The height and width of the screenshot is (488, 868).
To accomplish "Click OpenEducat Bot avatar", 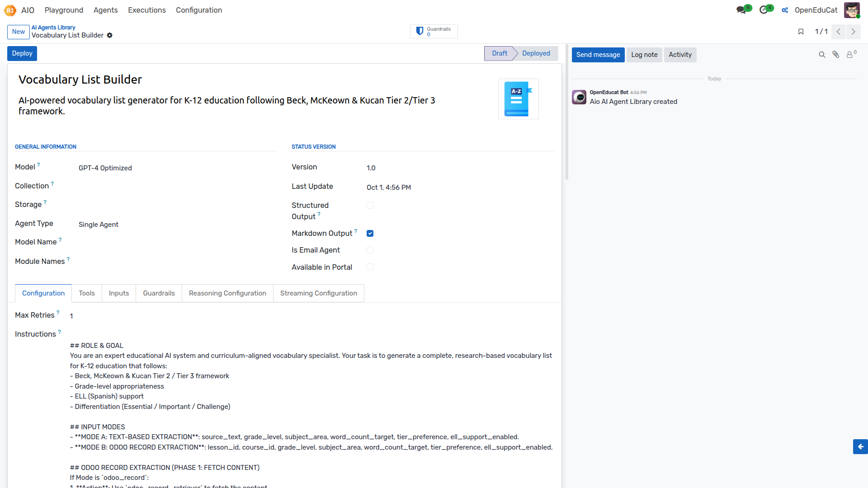I will pos(579,97).
